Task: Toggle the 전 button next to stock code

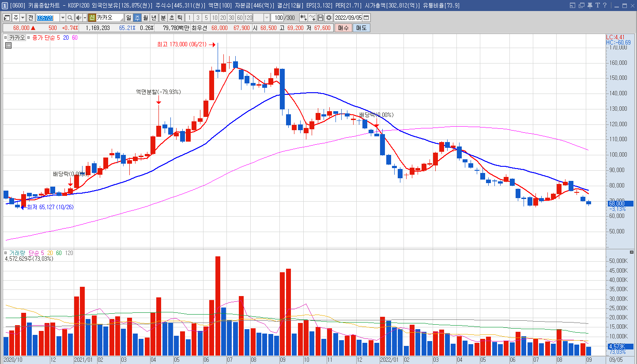Action: tap(30, 18)
